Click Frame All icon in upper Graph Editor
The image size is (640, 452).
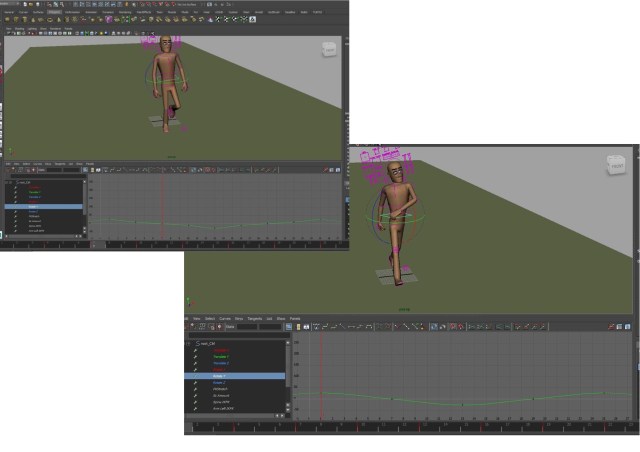85,169
